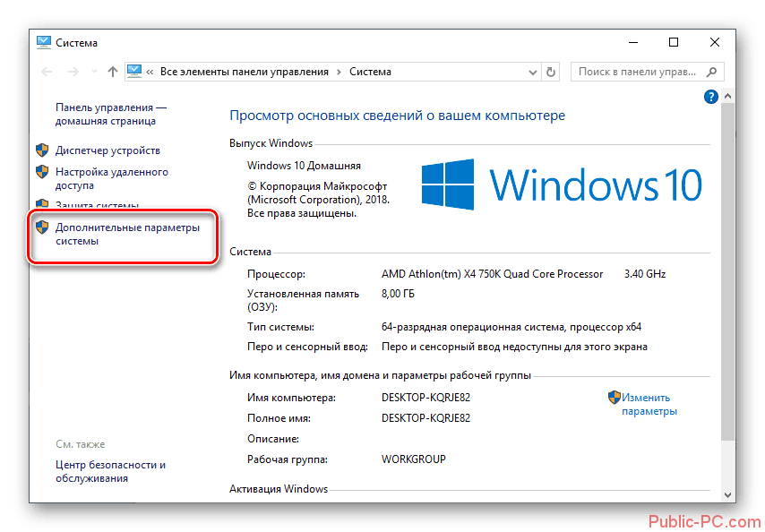Click shield icon beside Дополнительные параметры системы
The height and width of the screenshot is (532, 765).
42,227
